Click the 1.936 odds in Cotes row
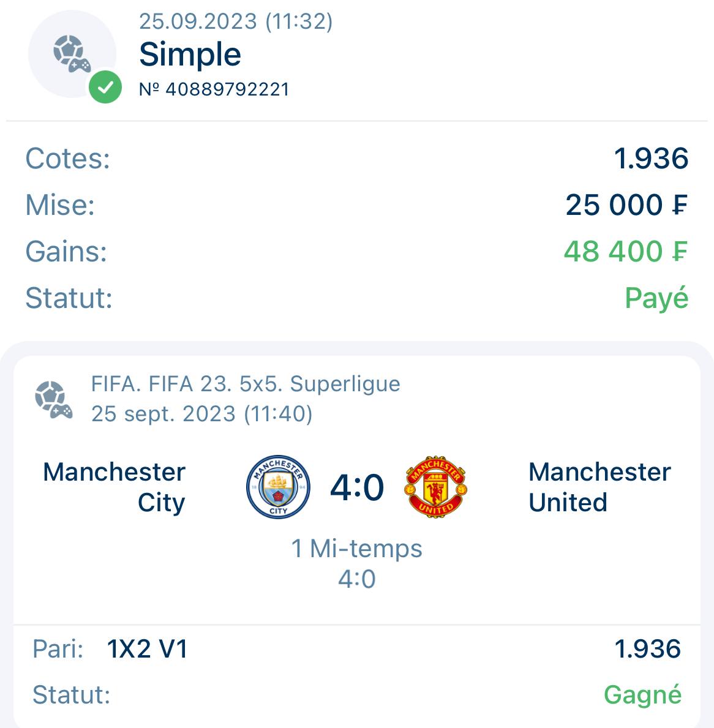This screenshot has width=714, height=728. click(651, 159)
